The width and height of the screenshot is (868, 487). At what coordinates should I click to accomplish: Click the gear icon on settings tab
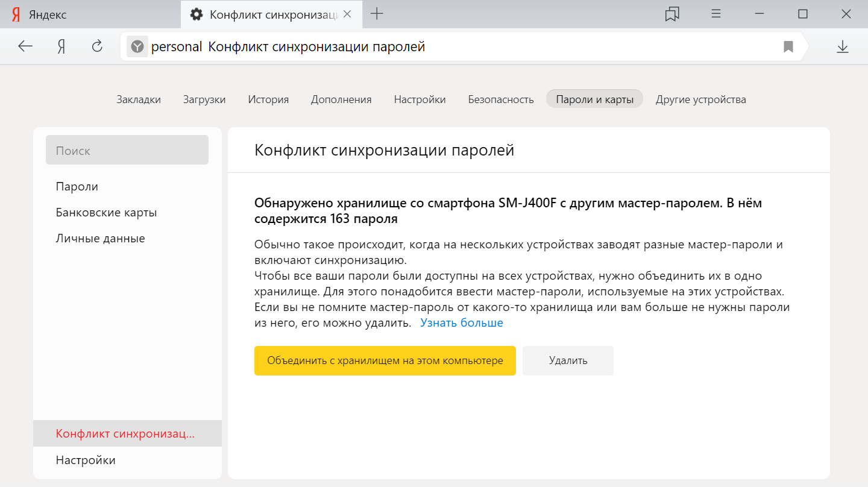click(x=196, y=14)
